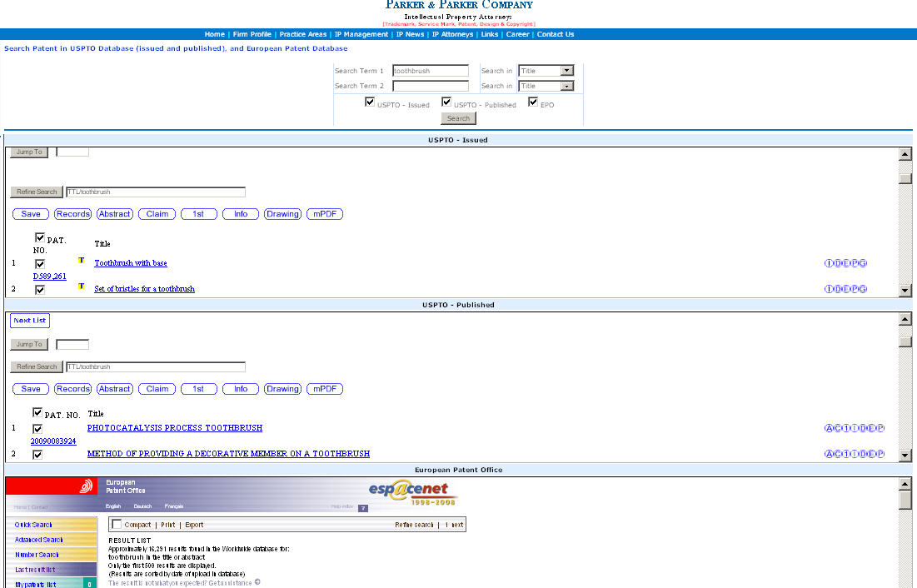Click the yellow T icon beside Set of bristles
This screenshot has height=588, width=917.
pyautogui.click(x=82, y=287)
